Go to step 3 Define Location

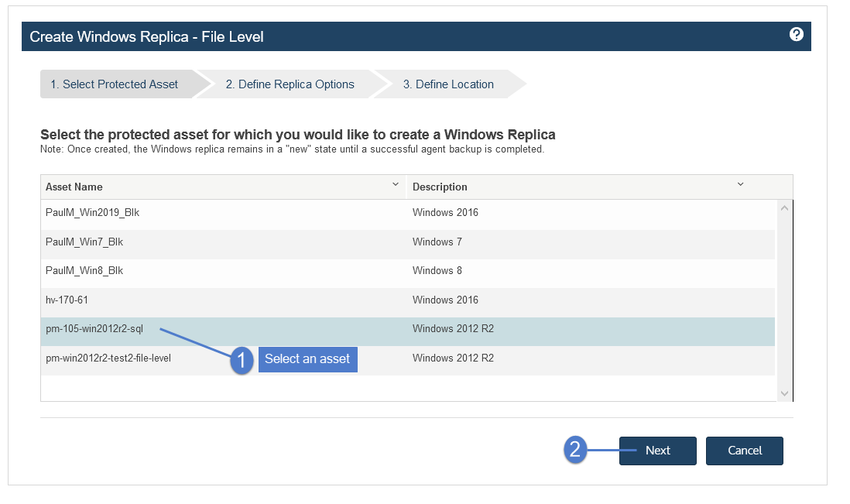(448, 84)
